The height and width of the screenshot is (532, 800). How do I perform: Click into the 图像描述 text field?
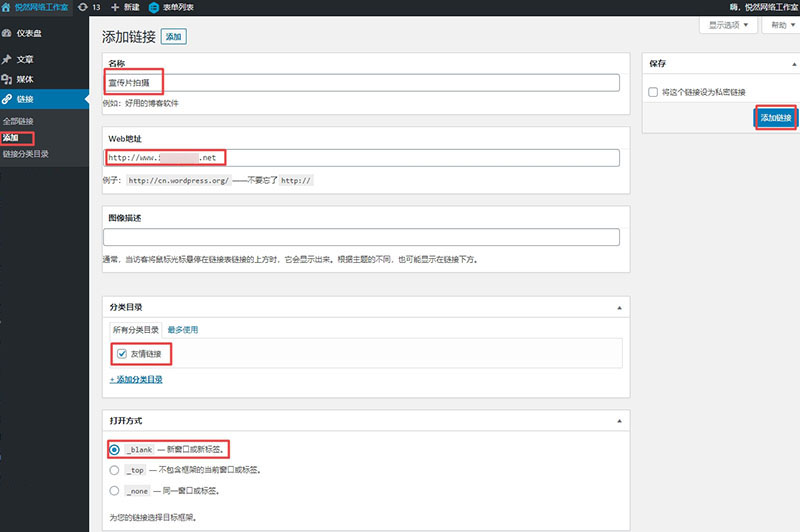(361, 237)
